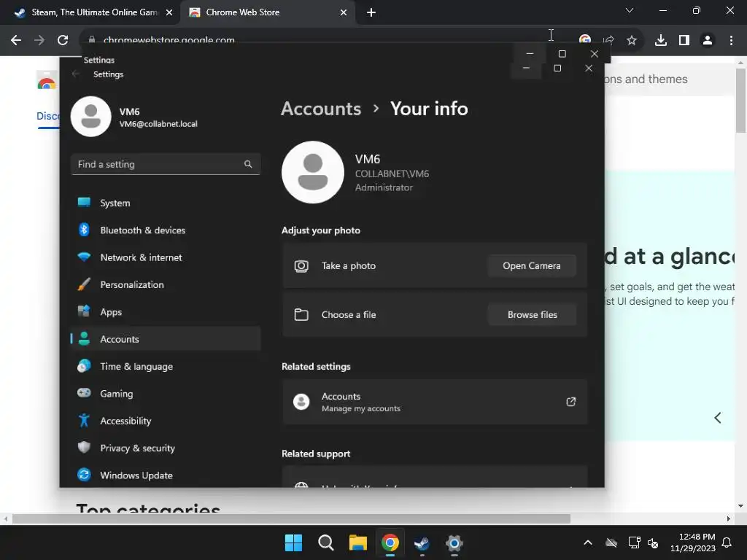
Task: Open notifications bell in taskbar
Action: (x=727, y=542)
